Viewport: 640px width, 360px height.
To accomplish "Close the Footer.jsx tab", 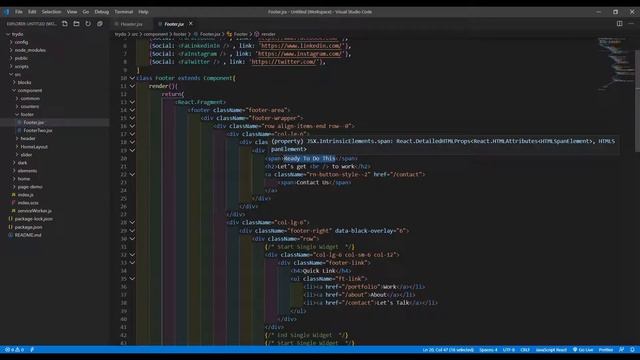I will (x=191, y=24).
